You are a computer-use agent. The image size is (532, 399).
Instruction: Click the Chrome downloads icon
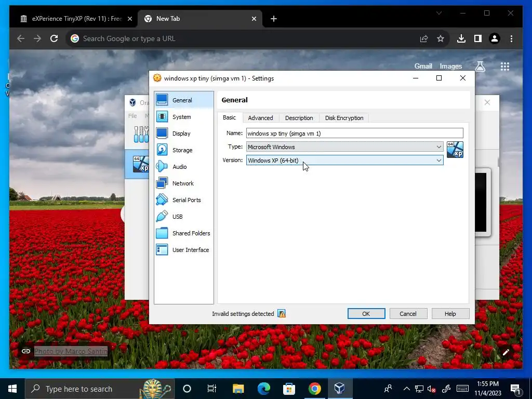point(461,38)
